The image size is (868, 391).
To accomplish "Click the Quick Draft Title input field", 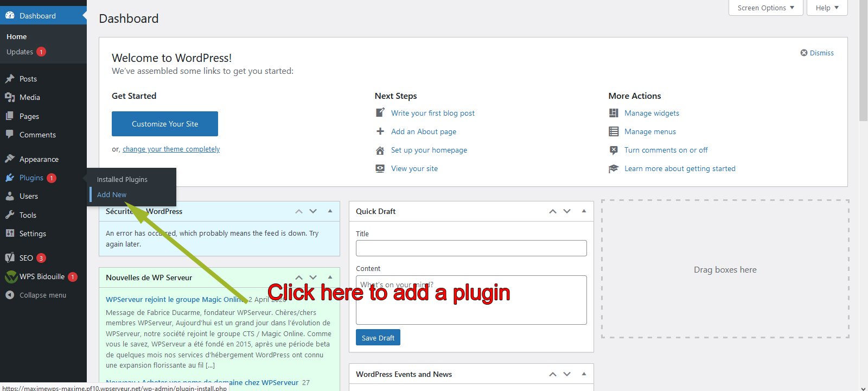I will [x=471, y=248].
